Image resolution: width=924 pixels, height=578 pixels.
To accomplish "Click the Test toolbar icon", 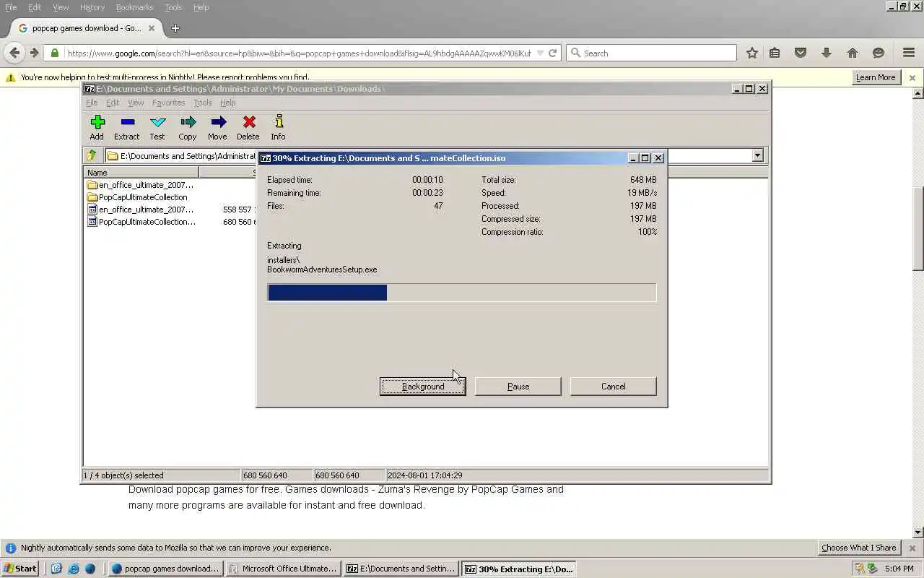I will coord(157,127).
